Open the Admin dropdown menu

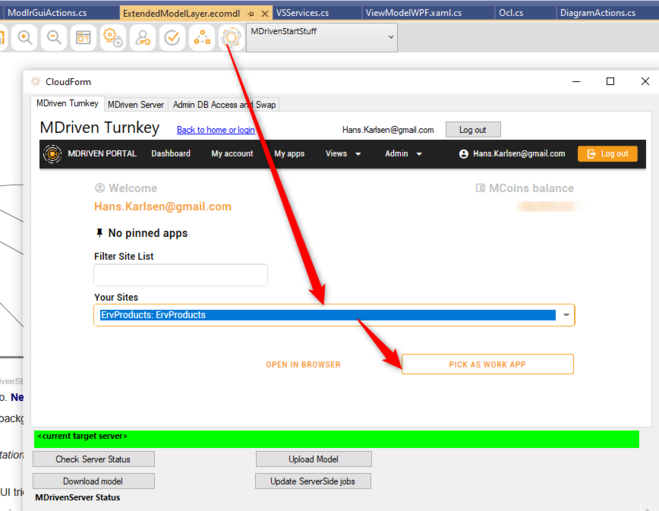click(403, 154)
